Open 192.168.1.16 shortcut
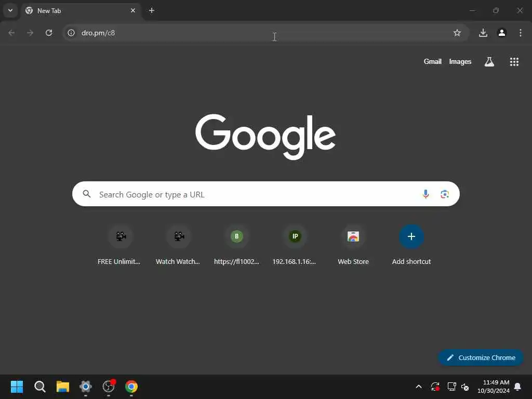The image size is (532, 399). coord(295,245)
